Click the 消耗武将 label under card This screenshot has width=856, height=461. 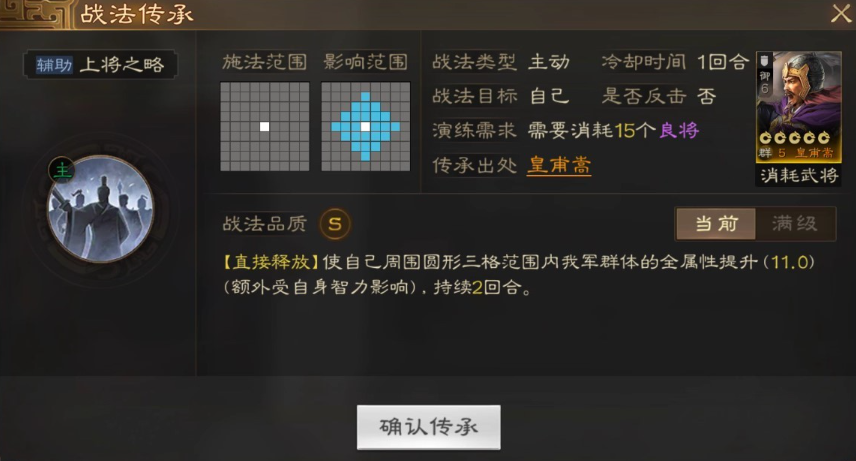tap(799, 175)
